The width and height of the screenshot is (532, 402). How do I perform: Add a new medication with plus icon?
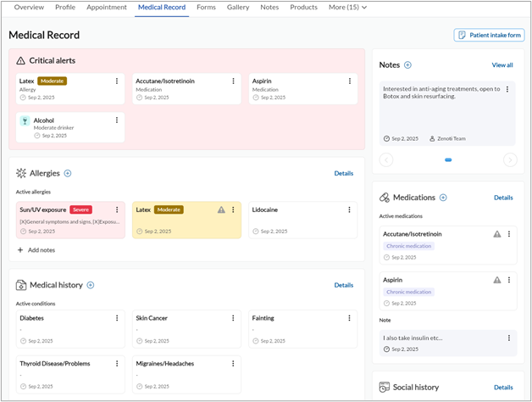click(x=443, y=198)
